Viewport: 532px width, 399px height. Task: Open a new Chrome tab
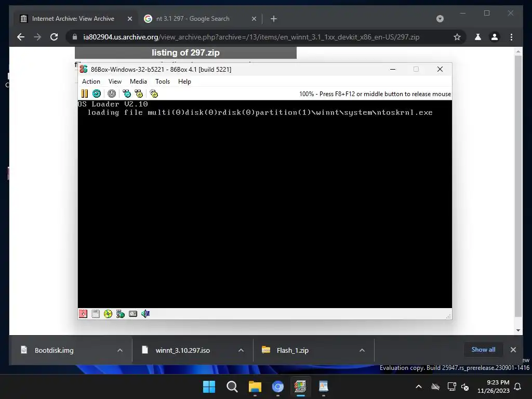click(274, 19)
